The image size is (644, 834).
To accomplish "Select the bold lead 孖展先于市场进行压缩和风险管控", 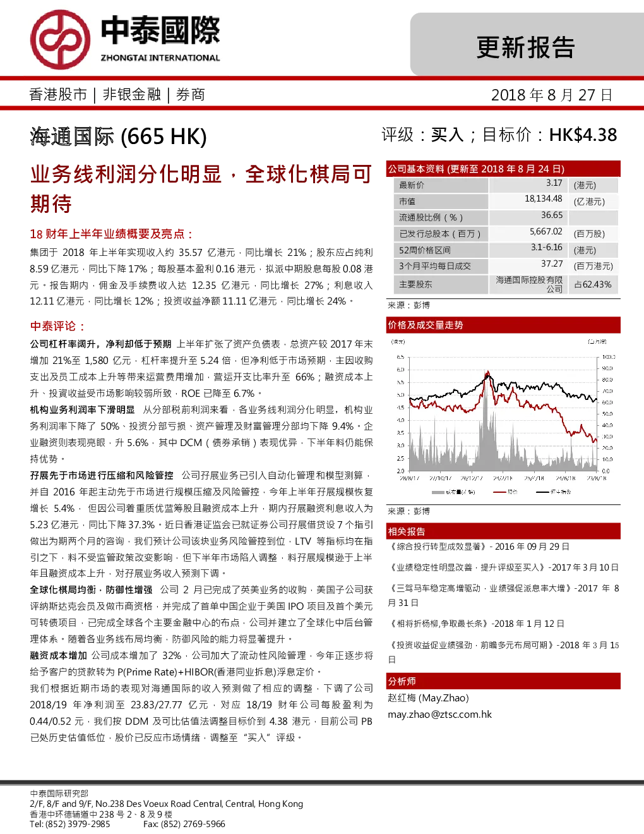I will [x=102, y=475].
